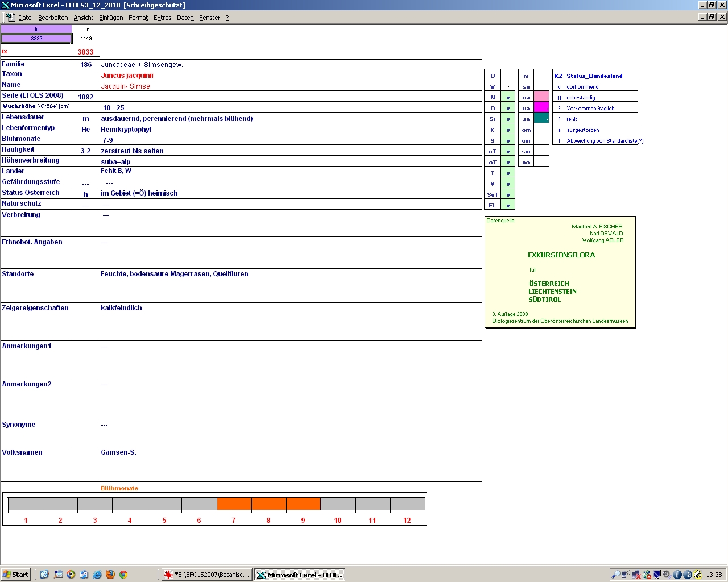Click the orange bar for month 7
Image resolution: width=728 pixels, height=582 pixels.
click(x=234, y=504)
